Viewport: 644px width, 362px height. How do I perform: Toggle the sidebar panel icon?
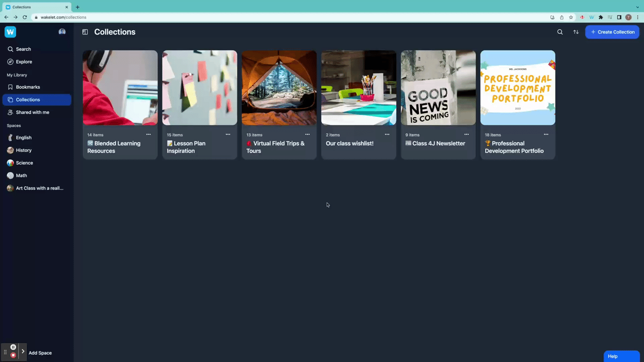(x=85, y=32)
